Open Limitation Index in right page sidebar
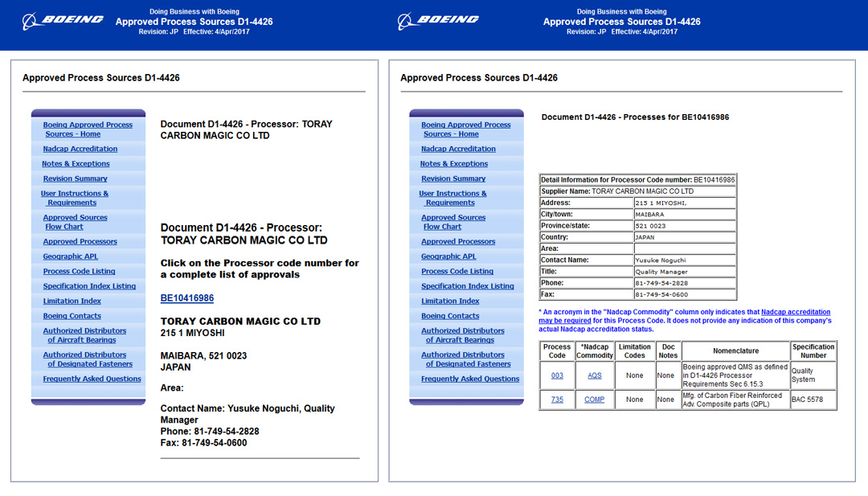Image resolution: width=868 pixels, height=496 pixels. click(x=450, y=301)
